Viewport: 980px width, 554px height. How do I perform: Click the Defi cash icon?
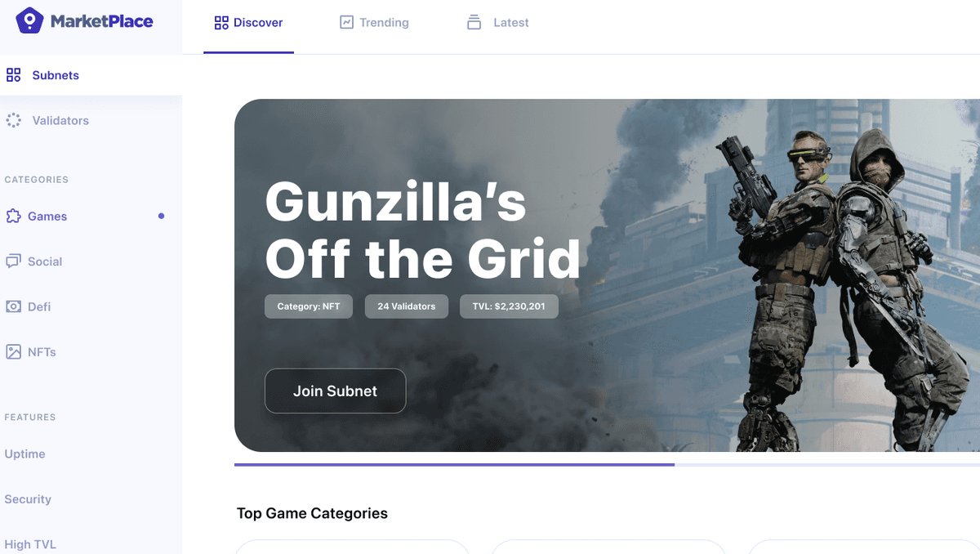13,306
